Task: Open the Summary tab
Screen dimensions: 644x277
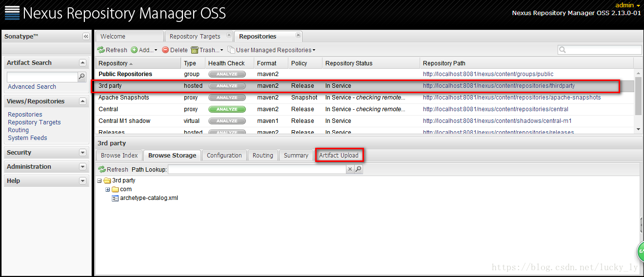Action: [296, 156]
